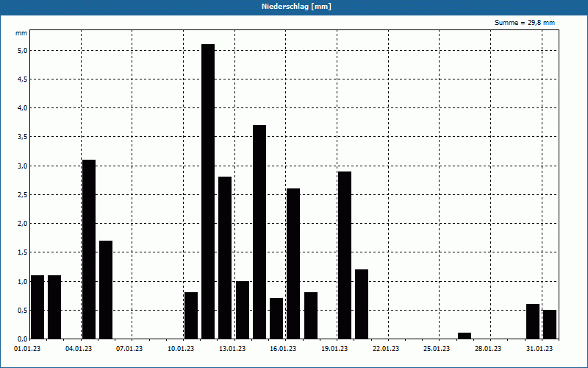Select the tallest bar above 5,0 mm

208,191
